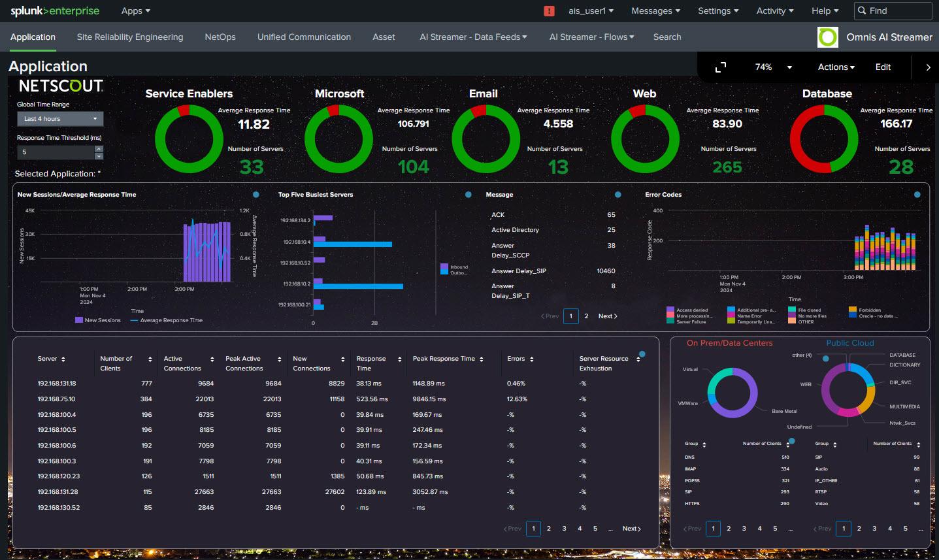Screen dimensions: 939x560
Task: Click the Edit dashboard button
Action: click(883, 67)
